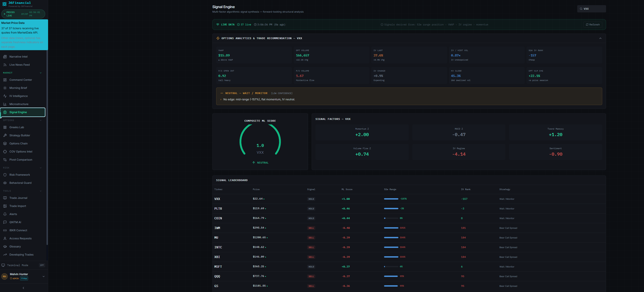Screen dimensions: 644x292
Task: Open the Trade Journal page
Action: pos(23,198)
